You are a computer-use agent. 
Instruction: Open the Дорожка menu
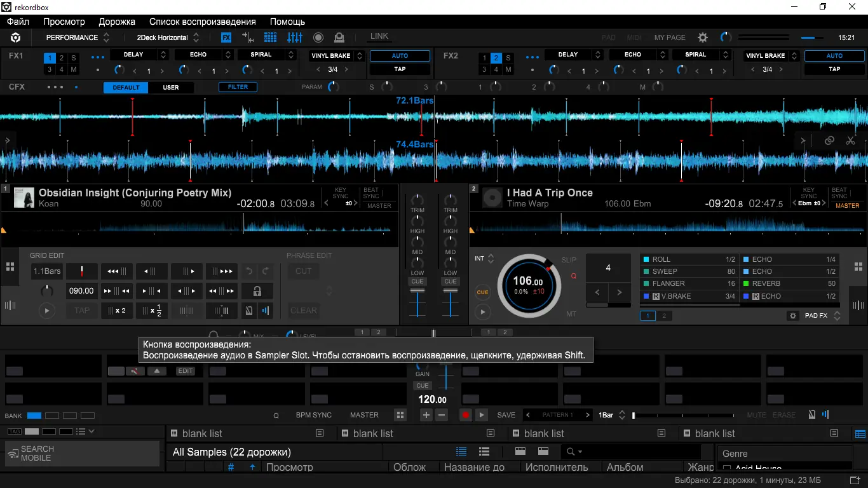117,22
